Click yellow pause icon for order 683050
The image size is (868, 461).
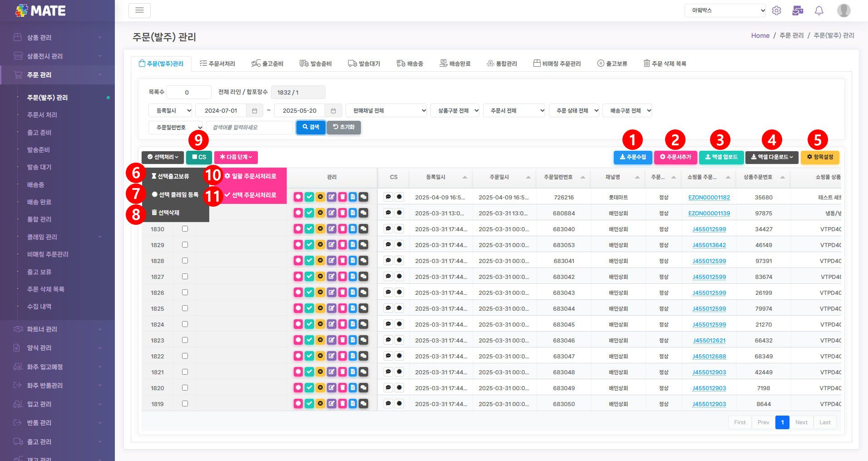coord(320,403)
